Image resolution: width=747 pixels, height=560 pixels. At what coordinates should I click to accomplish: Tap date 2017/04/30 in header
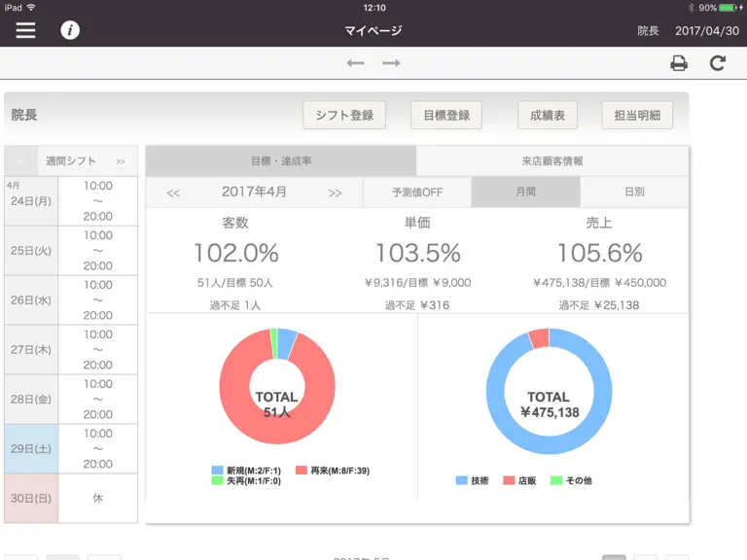click(x=707, y=31)
